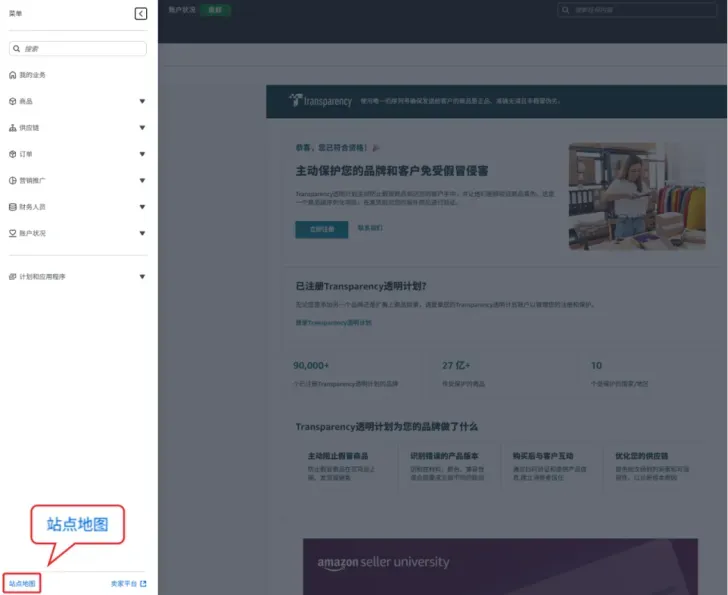
Task: Click the magnifier icon in the top search bar
Action: pyautogui.click(x=566, y=10)
